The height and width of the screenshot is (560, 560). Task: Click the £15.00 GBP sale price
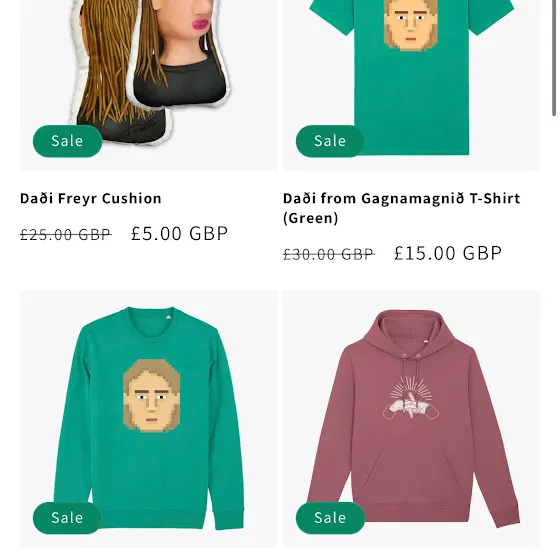[x=448, y=253]
